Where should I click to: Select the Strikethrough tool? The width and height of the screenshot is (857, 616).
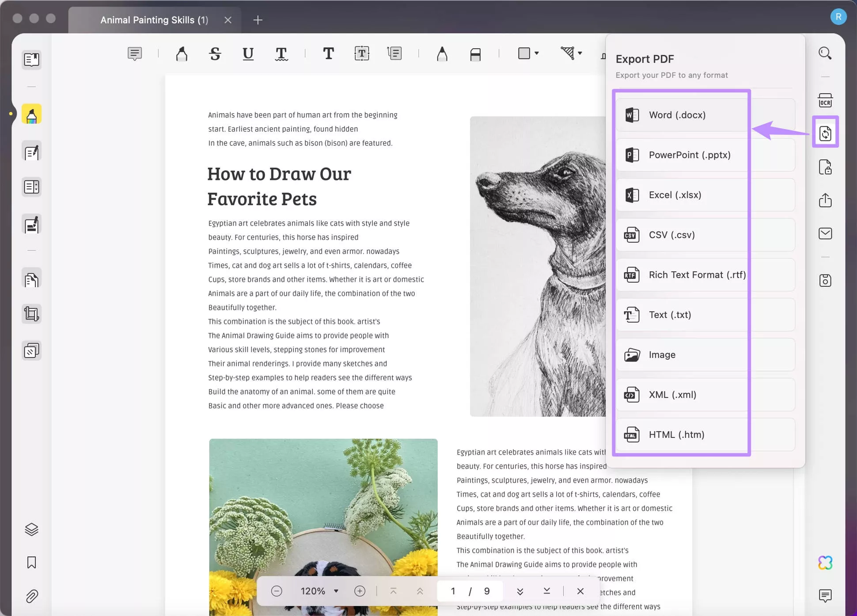(215, 53)
